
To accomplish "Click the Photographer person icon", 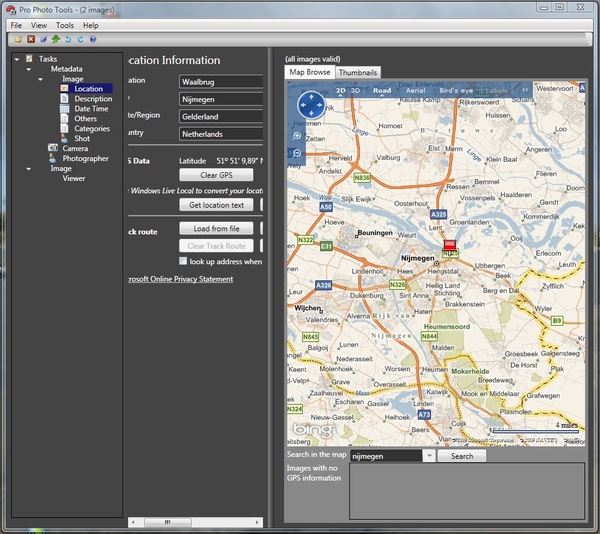I will [52, 158].
